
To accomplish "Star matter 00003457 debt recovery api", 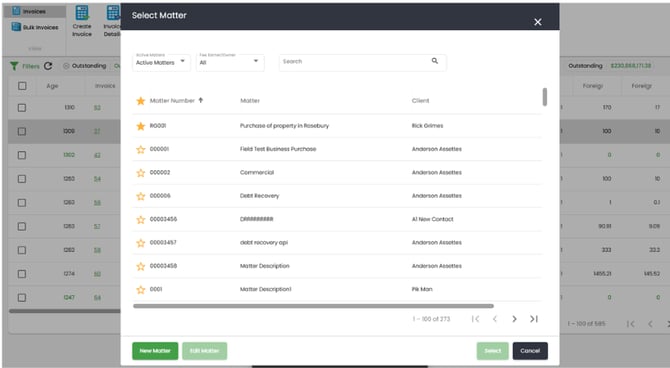I will tap(141, 243).
